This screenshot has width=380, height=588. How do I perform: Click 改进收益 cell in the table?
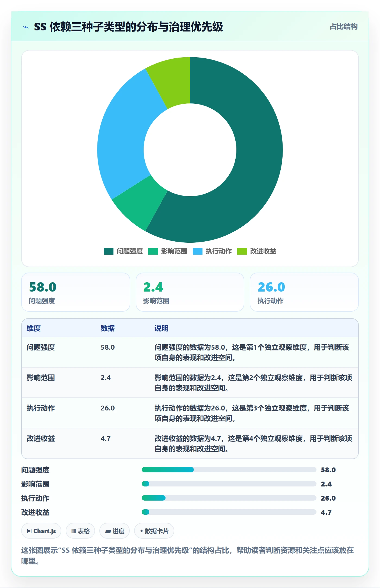(x=41, y=438)
